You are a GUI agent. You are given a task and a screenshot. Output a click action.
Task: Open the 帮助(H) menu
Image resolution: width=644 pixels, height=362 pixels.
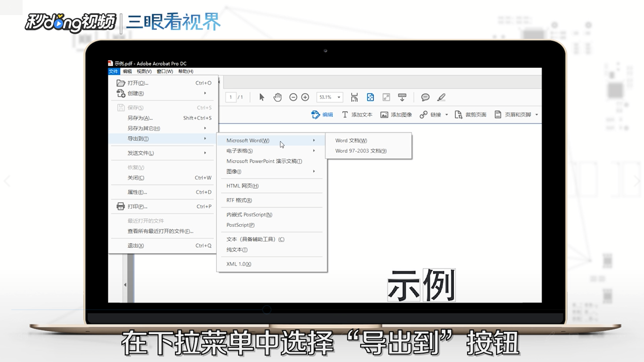186,71
